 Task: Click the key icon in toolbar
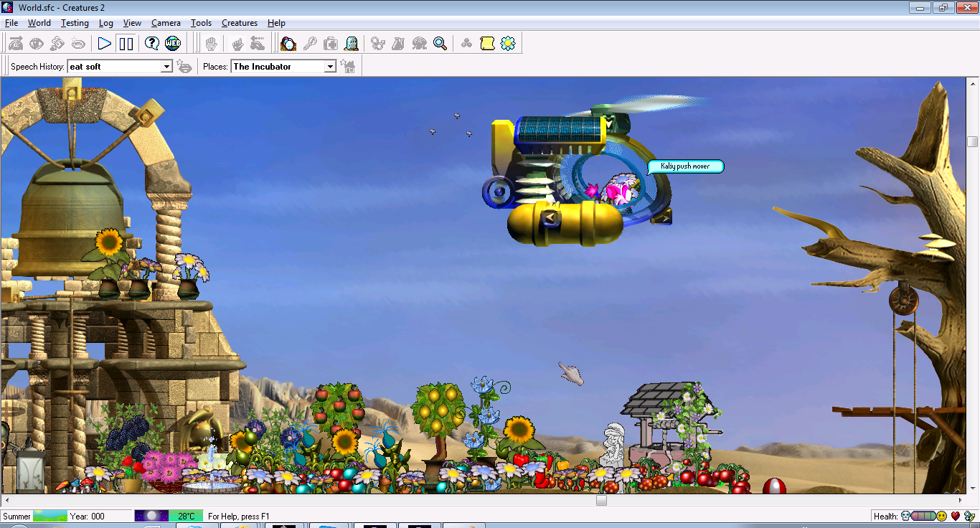310,44
